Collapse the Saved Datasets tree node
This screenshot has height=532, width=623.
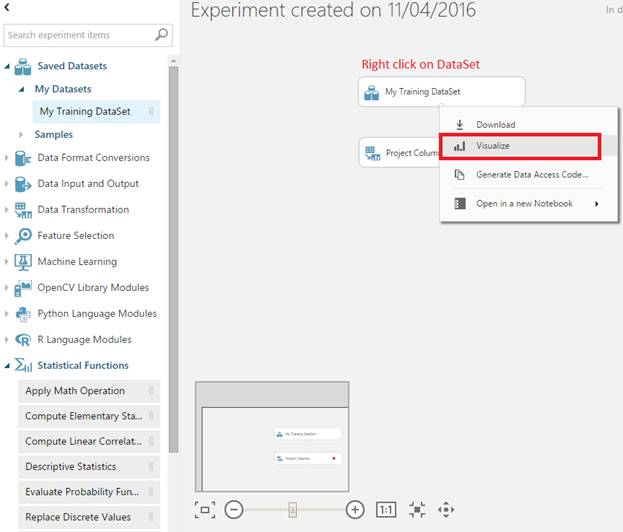(7, 66)
